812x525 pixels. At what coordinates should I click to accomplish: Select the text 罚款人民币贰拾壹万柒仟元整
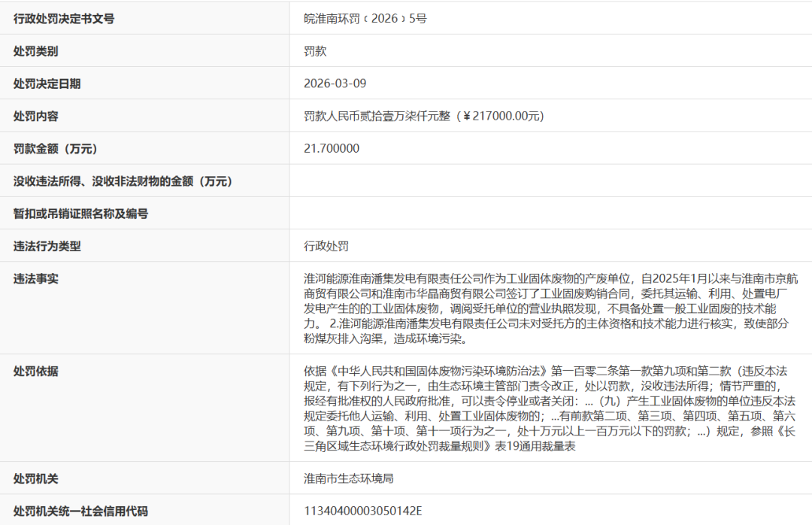point(377,116)
